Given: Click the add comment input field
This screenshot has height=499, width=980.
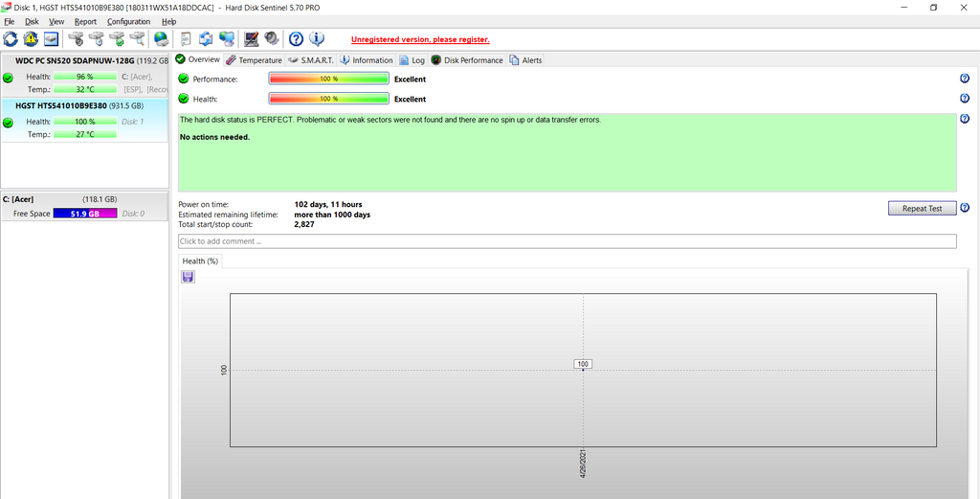Looking at the screenshot, I should (567, 240).
